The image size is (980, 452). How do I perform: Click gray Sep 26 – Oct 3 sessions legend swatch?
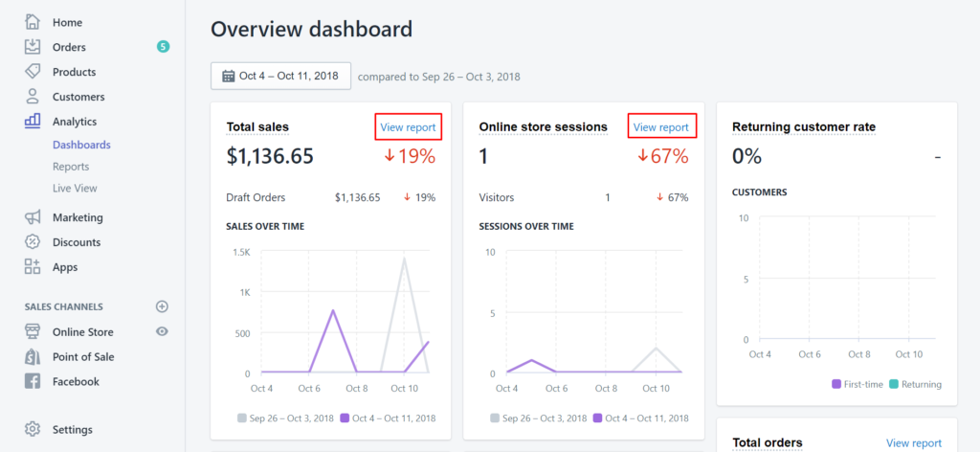pyautogui.click(x=496, y=418)
